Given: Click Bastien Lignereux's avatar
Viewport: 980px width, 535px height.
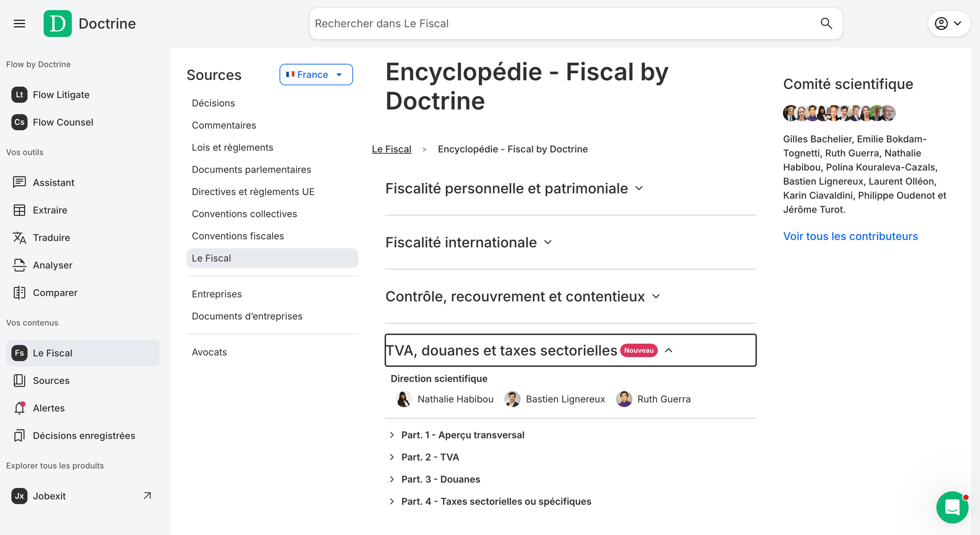Looking at the screenshot, I should click(x=512, y=399).
